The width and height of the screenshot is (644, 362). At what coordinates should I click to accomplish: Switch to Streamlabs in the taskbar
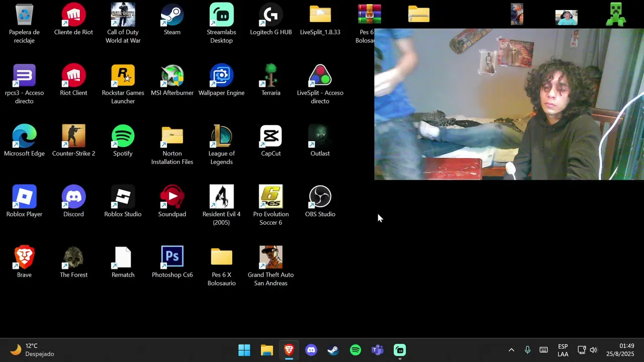399,350
